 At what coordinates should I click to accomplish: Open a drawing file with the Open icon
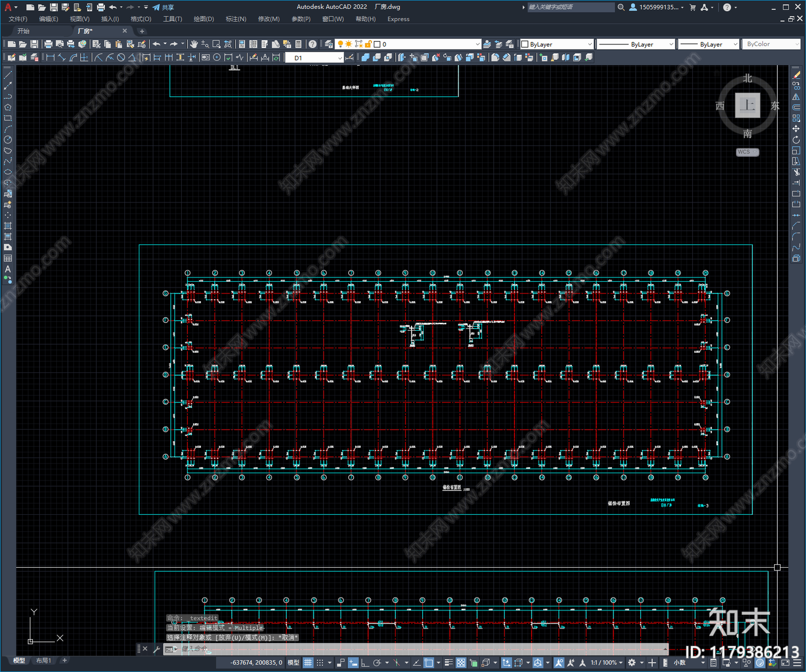click(x=23, y=44)
